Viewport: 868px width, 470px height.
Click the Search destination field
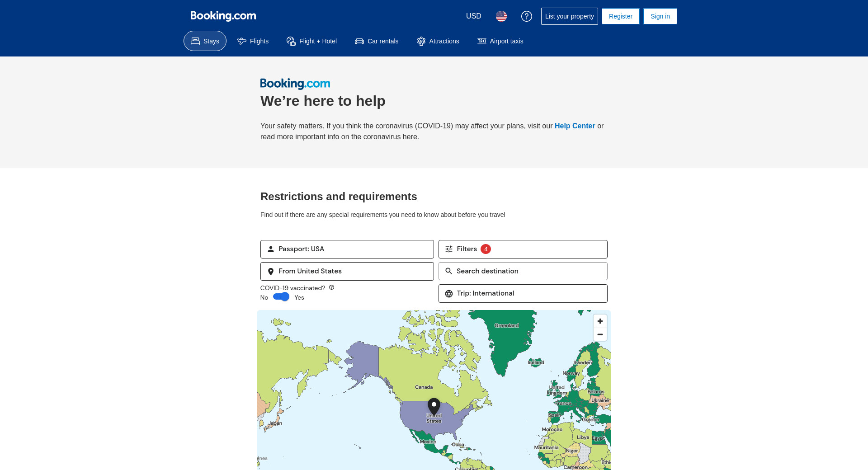(x=523, y=271)
